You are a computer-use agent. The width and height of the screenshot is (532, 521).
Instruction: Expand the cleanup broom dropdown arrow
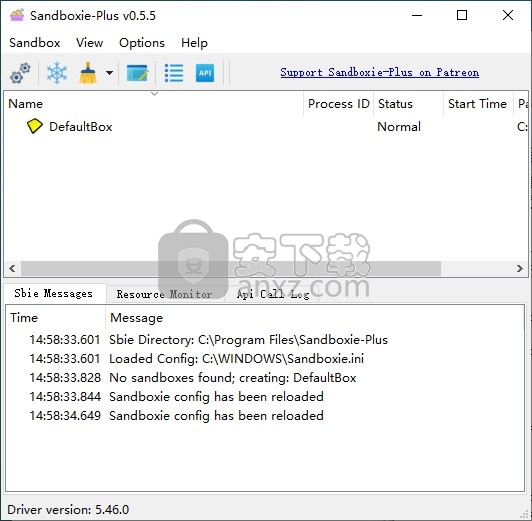pyautogui.click(x=109, y=73)
